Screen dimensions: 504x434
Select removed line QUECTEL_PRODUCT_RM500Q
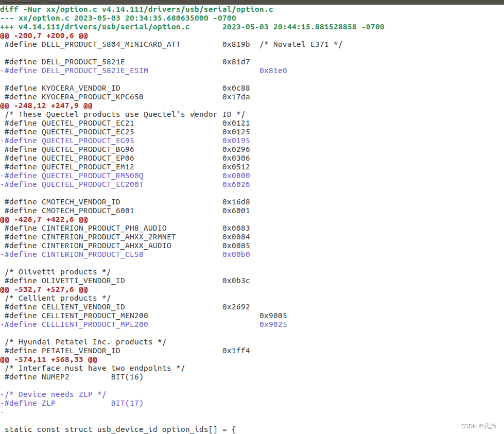tap(125, 176)
